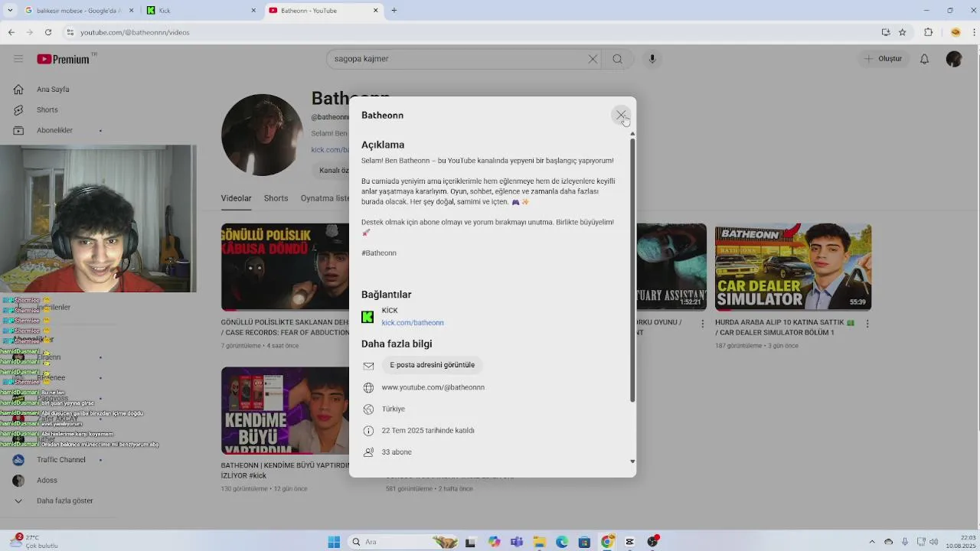Click the dialog's vertical scrollbar thumb
The width and height of the screenshot is (980, 551).
point(632,270)
